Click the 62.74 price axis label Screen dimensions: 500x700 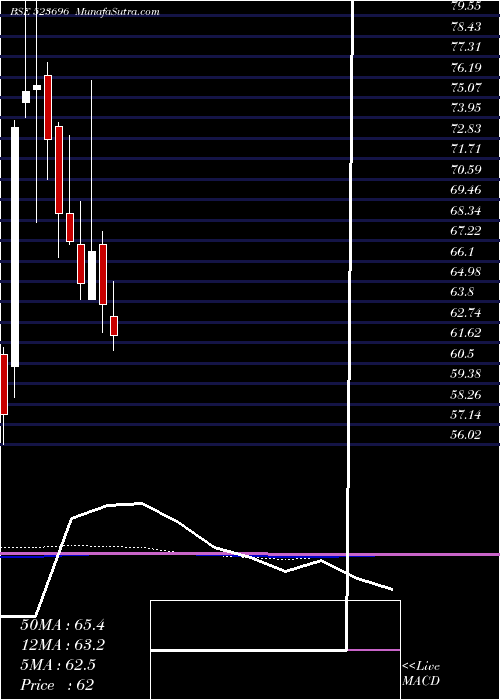(467, 312)
